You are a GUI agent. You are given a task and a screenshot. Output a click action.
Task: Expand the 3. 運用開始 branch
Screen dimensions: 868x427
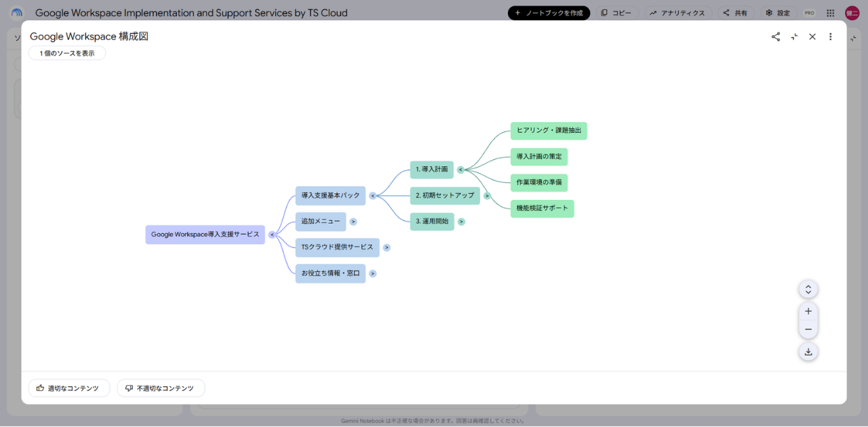461,222
